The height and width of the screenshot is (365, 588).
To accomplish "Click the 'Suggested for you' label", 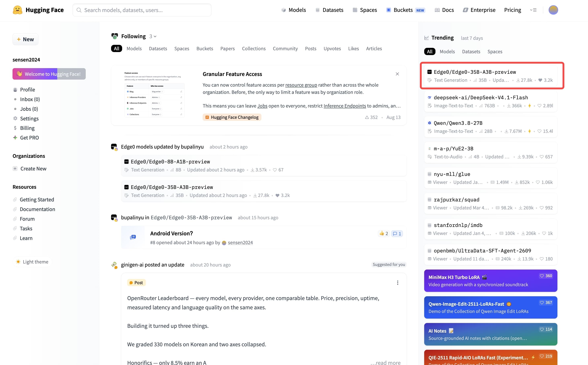I will tap(389, 265).
